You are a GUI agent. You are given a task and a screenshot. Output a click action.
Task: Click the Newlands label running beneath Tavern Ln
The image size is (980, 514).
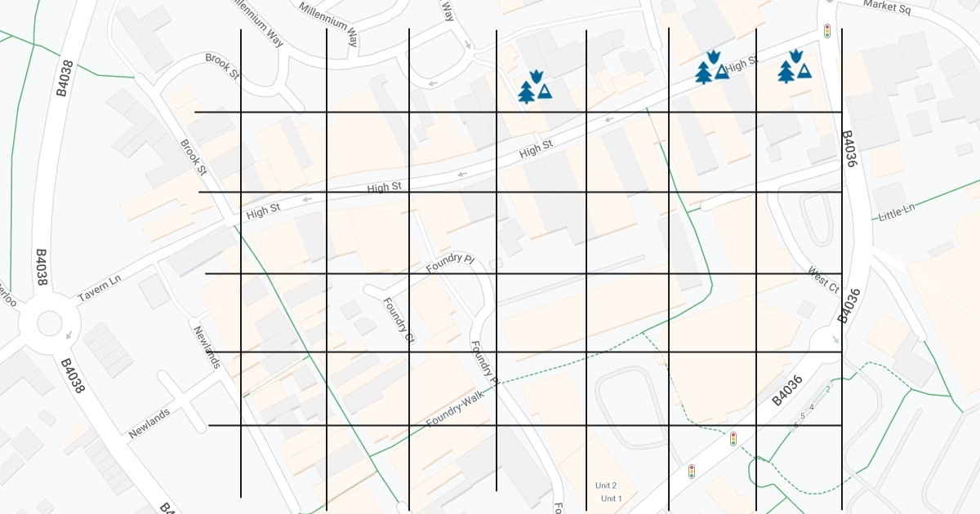coord(207,347)
